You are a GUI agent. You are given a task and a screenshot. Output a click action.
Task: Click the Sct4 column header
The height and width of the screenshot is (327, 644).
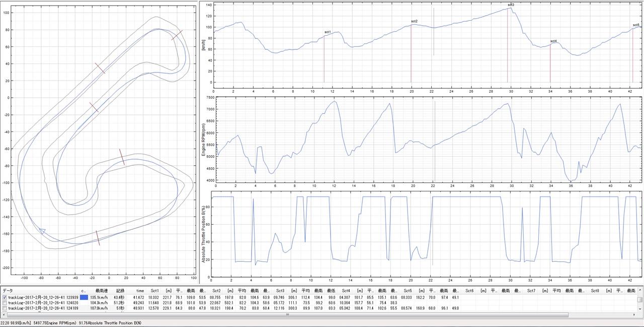[x=346, y=291]
